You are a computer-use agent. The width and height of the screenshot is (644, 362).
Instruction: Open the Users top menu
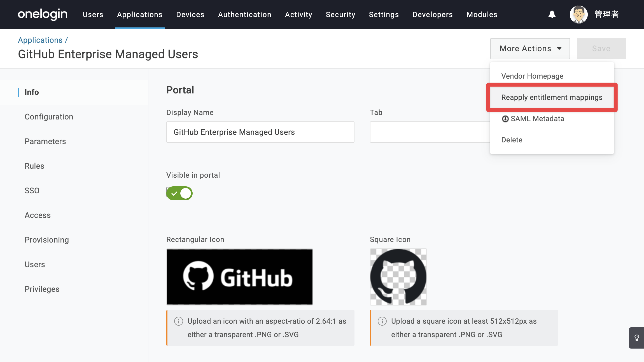pos(93,15)
